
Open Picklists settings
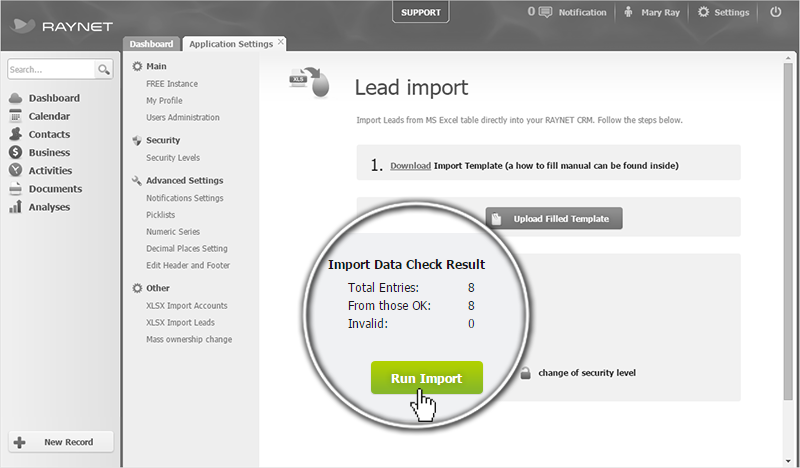pyautogui.click(x=161, y=215)
